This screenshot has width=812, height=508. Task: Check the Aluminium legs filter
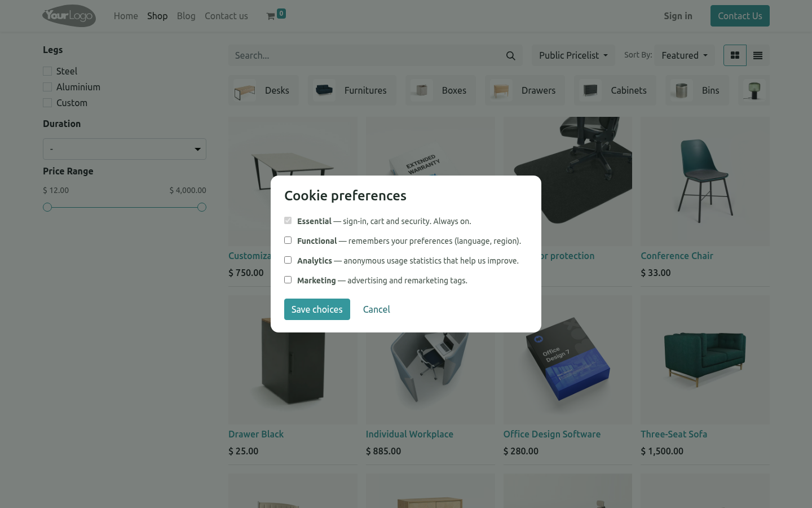pyautogui.click(x=47, y=87)
